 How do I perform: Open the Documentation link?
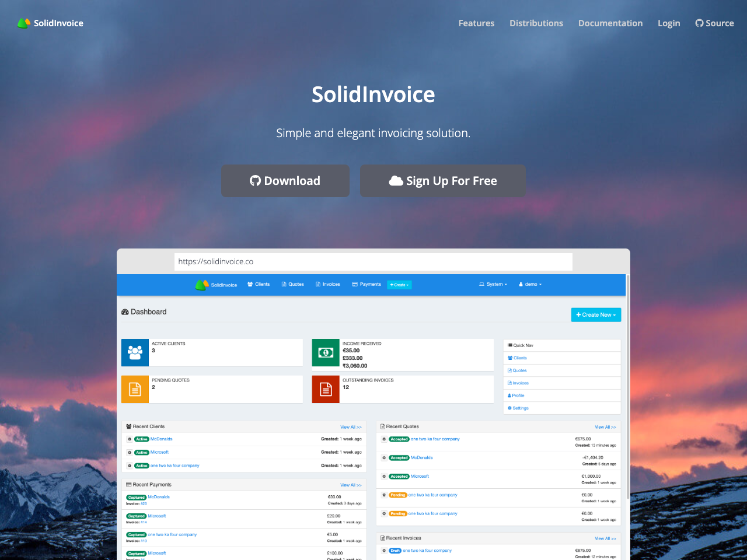click(x=610, y=23)
